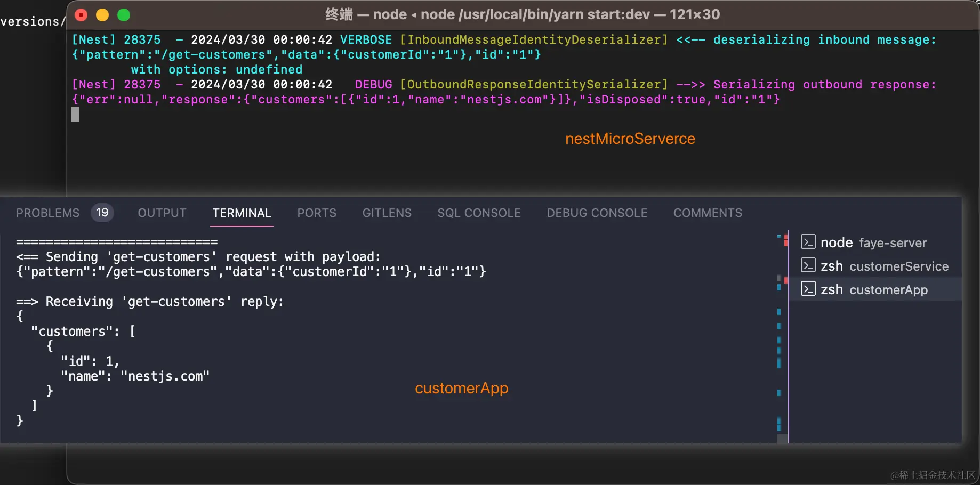Switch to the OUTPUT tab
Viewport: 980px width, 485px height.
[x=162, y=213]
